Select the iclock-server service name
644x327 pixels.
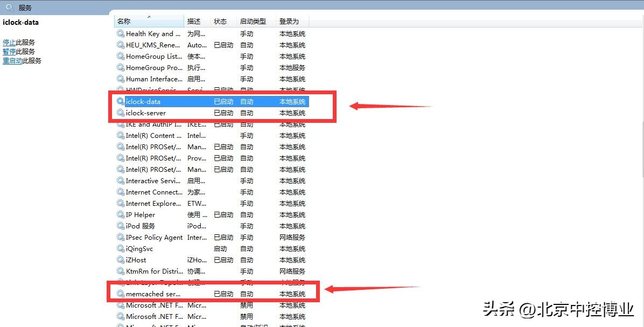[x=146, y=113]
